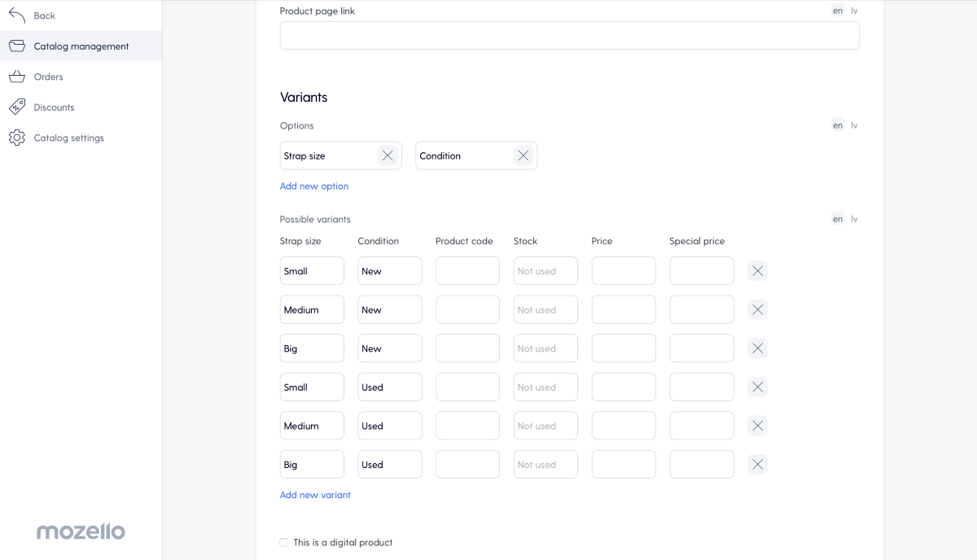
Task: Delete the Big New variant row
Action: (x=758, y=348)
